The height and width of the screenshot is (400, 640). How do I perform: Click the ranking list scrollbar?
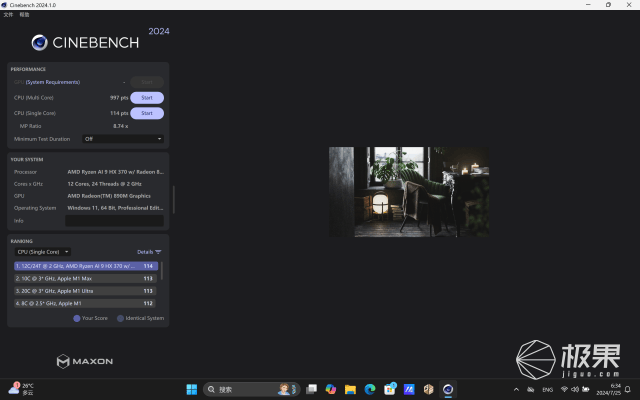point(162,271)
